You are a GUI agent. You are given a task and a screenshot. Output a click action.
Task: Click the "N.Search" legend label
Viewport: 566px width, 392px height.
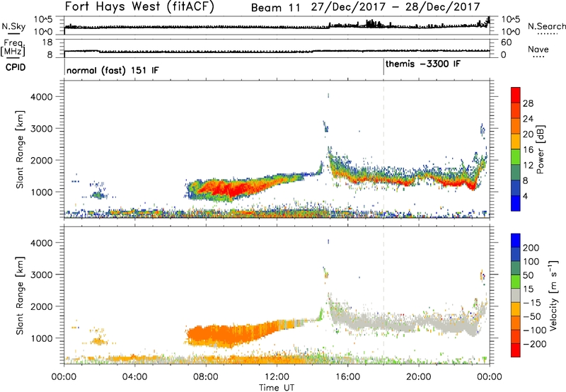pos(546,26)
